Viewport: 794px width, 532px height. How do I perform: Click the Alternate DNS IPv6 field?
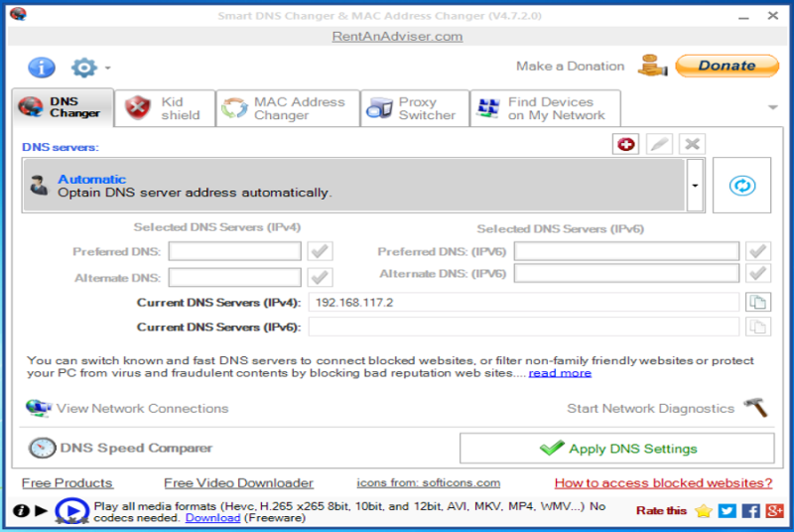(x=626, y=273)
